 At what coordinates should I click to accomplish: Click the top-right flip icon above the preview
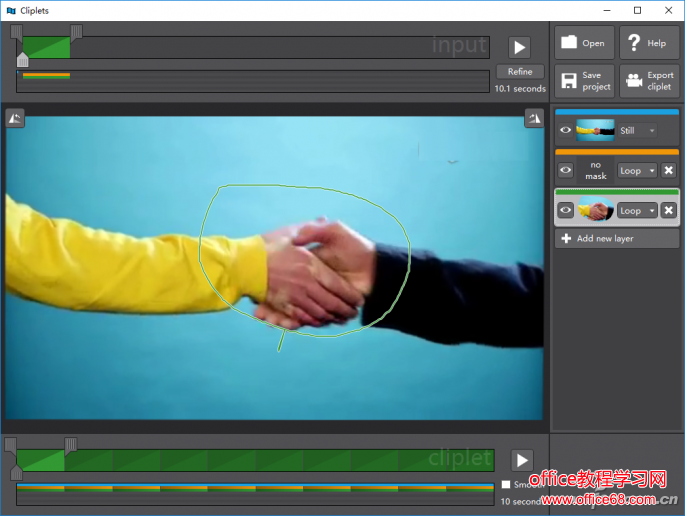(534, 119)
